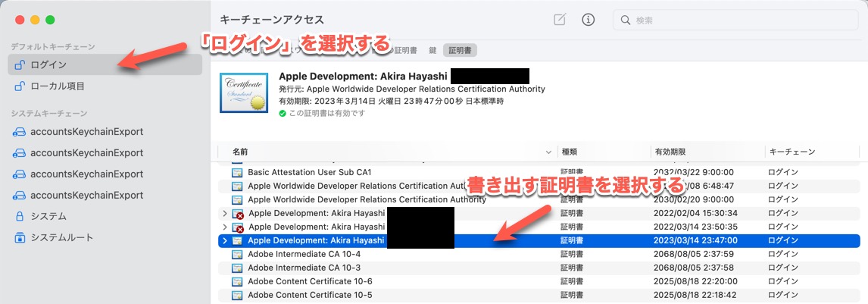This screenshot has width=868, height=304.
Task: Click the new keychain item compose icon
Action: [560, 20]
